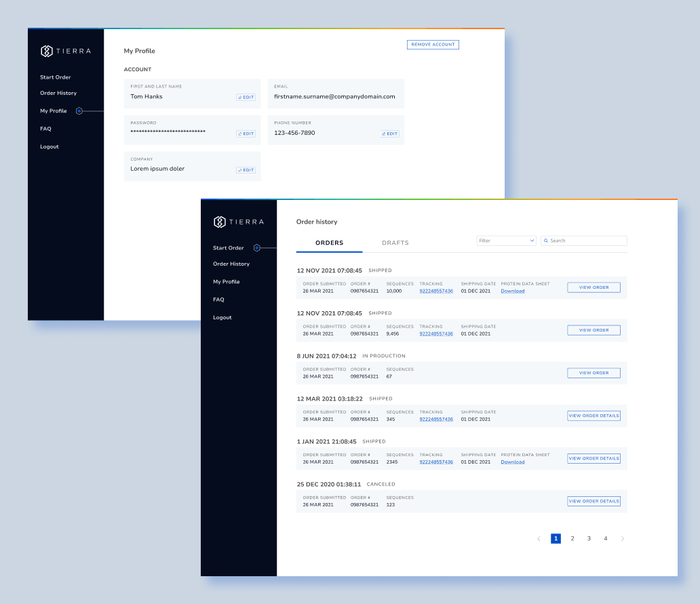Go to page 2 of orders

[x=572, y=538]
